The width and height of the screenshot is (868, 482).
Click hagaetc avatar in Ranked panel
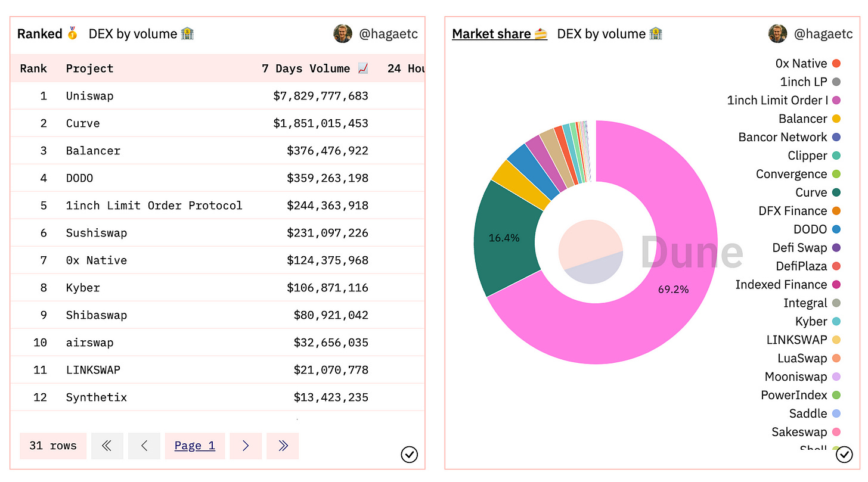(x=343, y=34)
